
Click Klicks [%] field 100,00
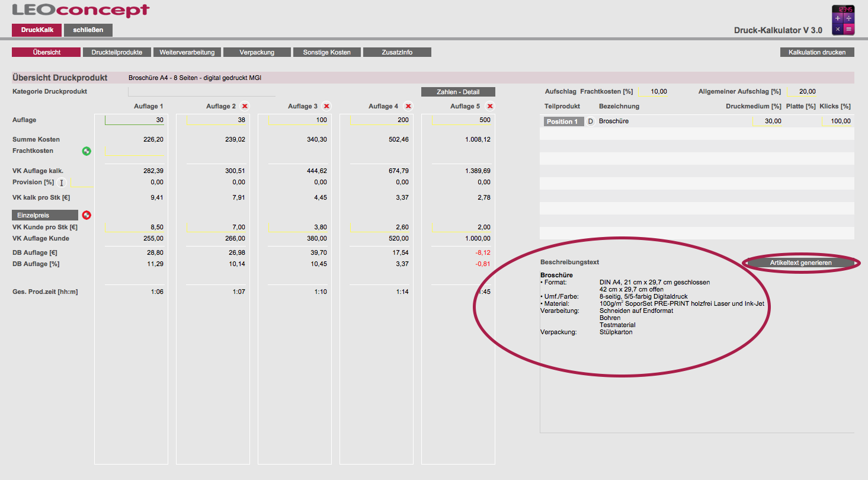tap(837, 121)
